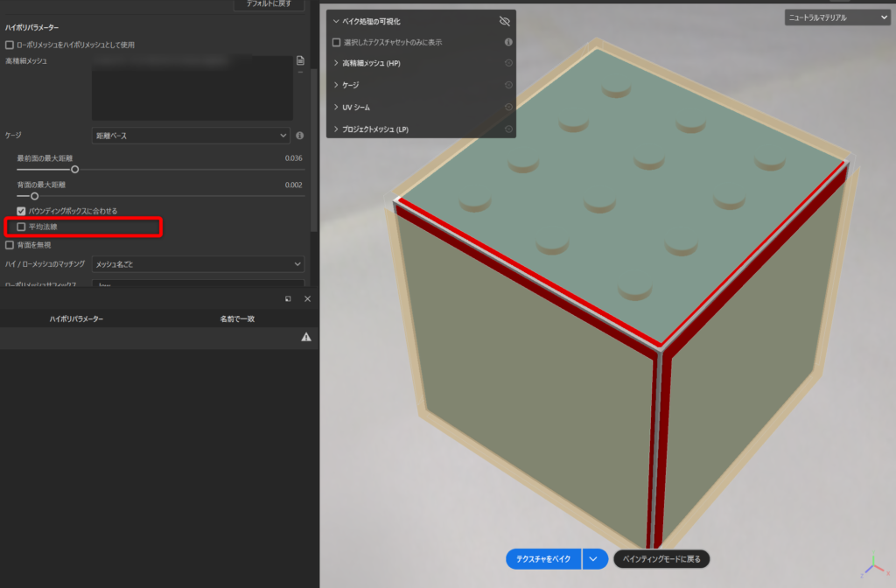Click ペインティングモードに戻る button

(x=661, y=558)
